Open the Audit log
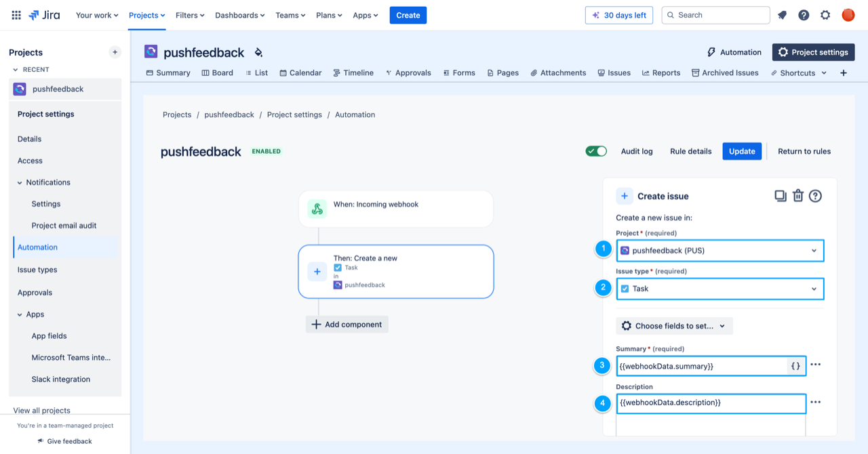The width and height of the screenshot is (868, 454). pyautogui.click(x=637, y=151)
